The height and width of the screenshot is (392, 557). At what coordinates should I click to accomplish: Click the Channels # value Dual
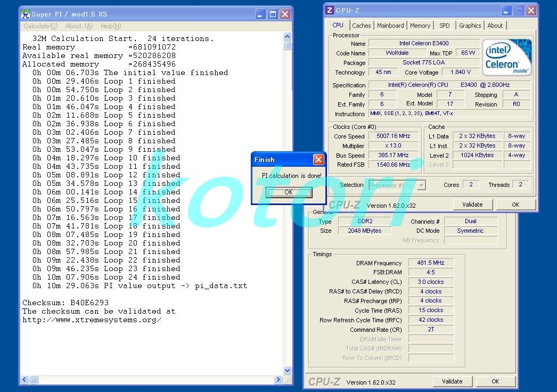[471, 222]
